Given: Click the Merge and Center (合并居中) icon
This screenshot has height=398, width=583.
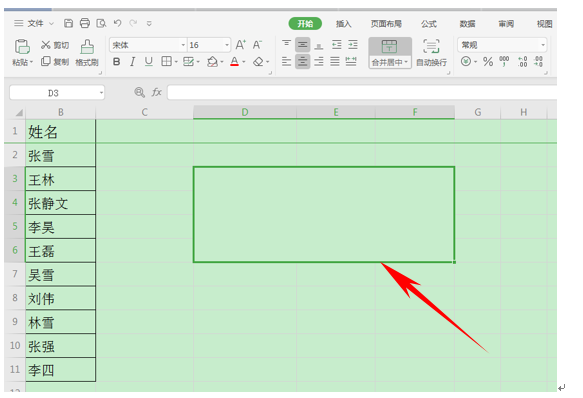Looking at the screenshot, I should pos(389,47).
